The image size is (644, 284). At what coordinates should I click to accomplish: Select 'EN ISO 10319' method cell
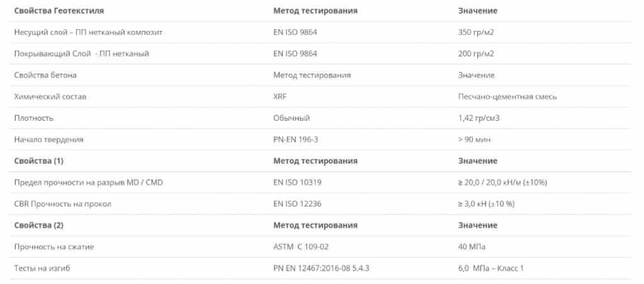(297, 183)
